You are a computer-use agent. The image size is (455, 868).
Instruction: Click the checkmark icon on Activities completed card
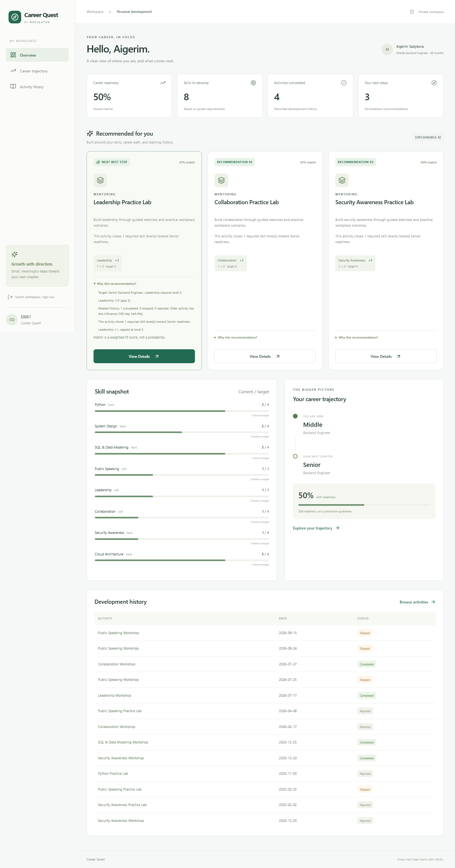tap(343, 83)
